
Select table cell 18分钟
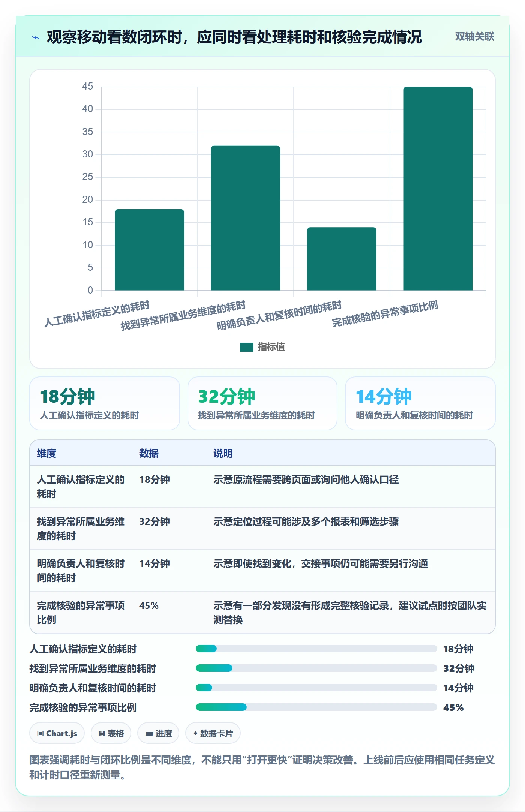pos(154,479)
